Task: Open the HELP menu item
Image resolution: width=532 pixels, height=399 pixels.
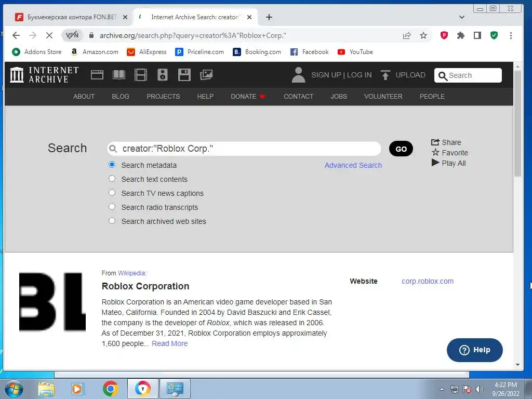Action: [205, 96]
